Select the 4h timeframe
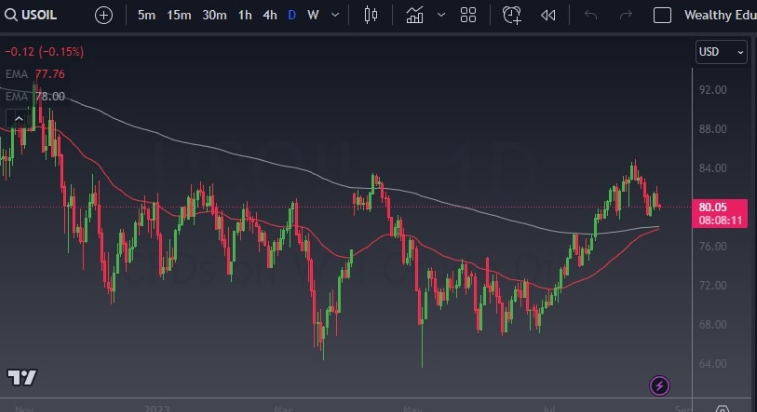Image resolution: width=757 pixels, height=412 pixels. [269, 15]
